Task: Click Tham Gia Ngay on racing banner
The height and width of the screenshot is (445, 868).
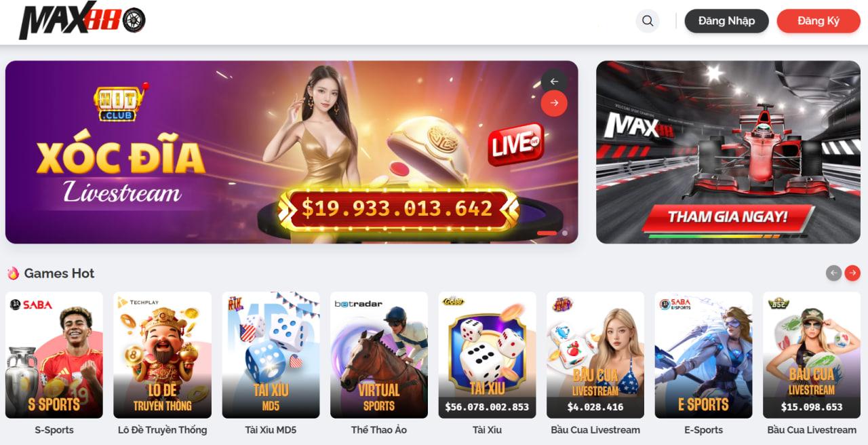Action: click(728, 217)
